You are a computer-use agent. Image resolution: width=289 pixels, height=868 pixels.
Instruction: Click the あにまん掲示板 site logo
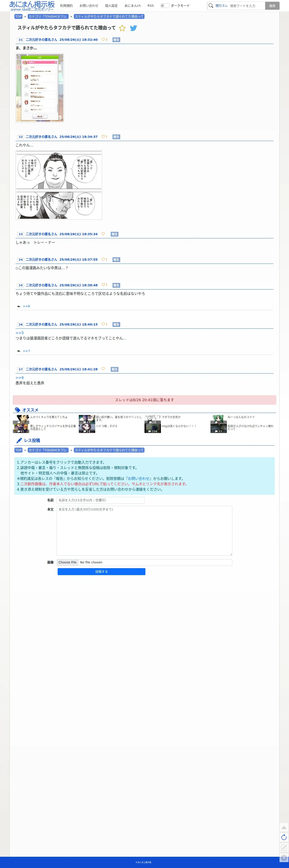coord(32,6)
